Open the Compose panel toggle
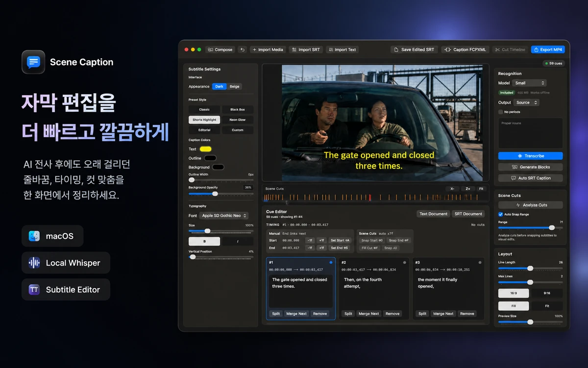Viewport: 588px width, 368px height. pyautogui.click(x=220, y=49)
